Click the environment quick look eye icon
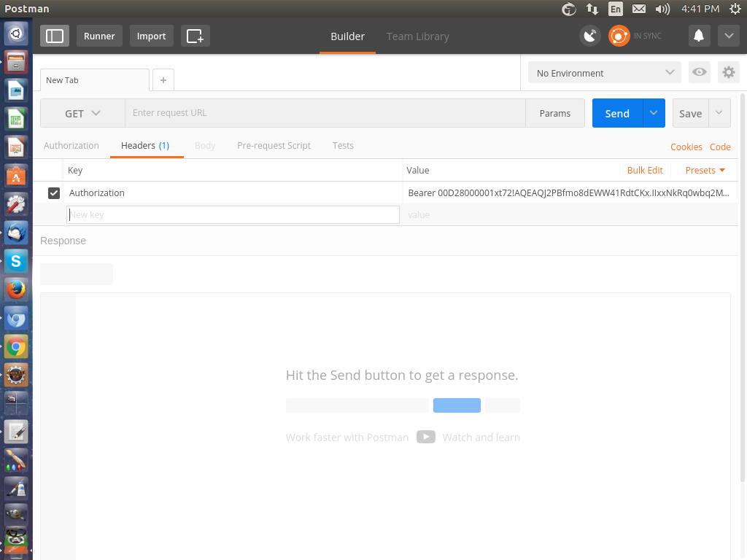Viewport: 747px width, 560px height. [700, 72]
